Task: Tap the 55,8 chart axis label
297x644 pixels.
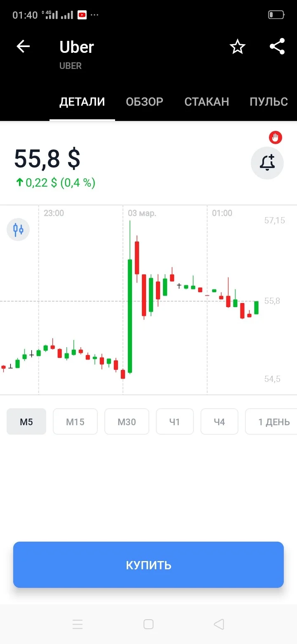Action: 272,301
